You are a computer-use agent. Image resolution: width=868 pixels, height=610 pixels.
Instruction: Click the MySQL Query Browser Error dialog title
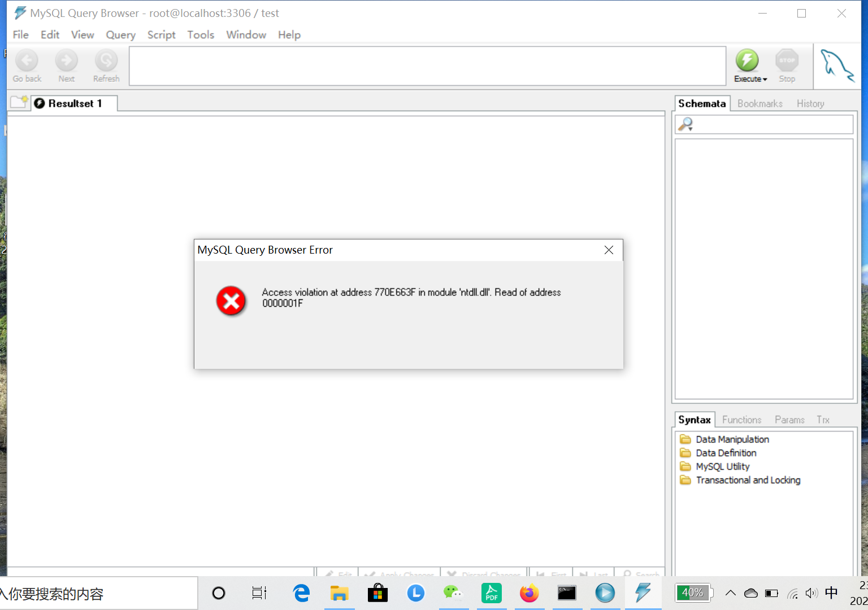(265, 250)
